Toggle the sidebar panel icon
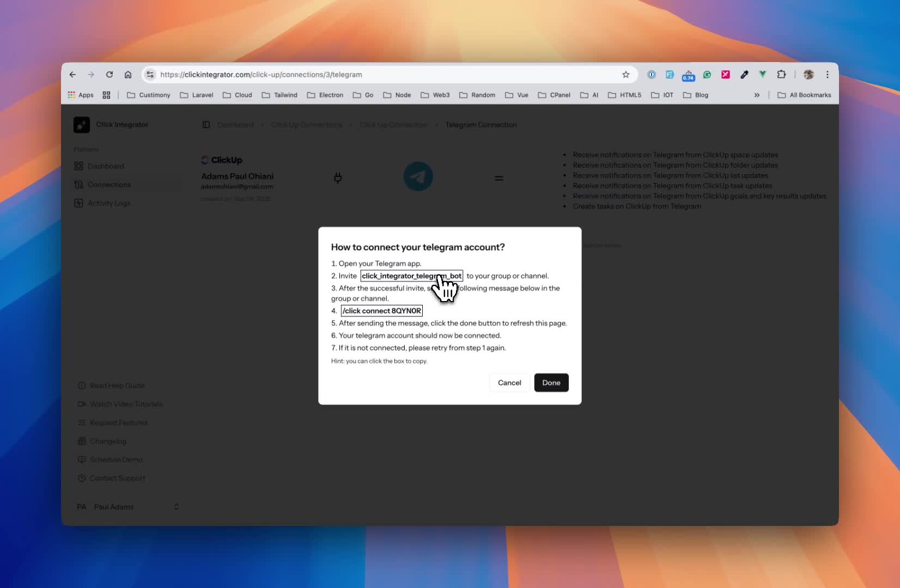 point(206,125)
